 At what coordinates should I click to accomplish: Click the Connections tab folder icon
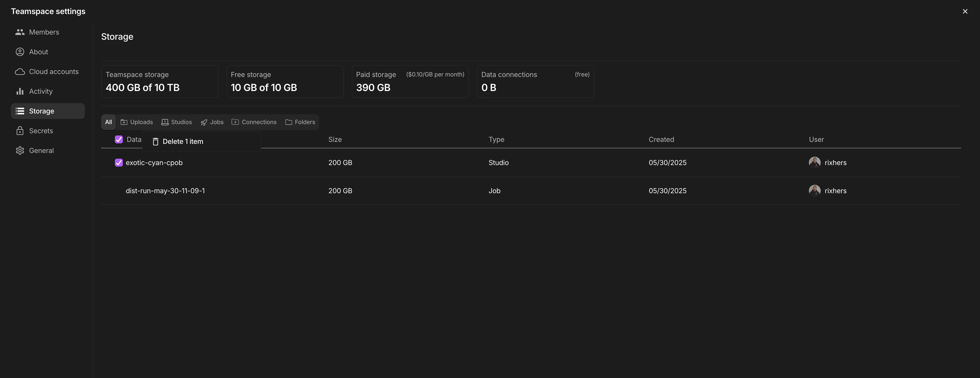[235, 122]
